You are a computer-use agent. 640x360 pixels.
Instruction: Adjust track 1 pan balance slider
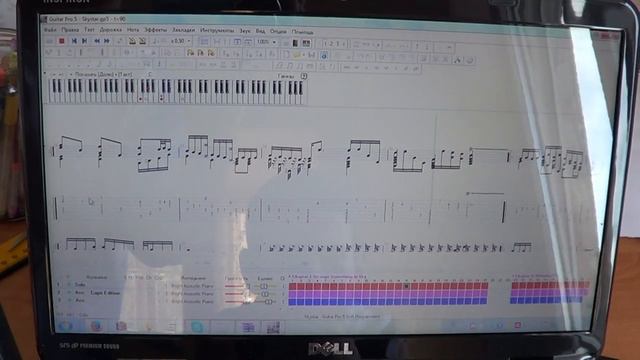click(x=264, y=286)
